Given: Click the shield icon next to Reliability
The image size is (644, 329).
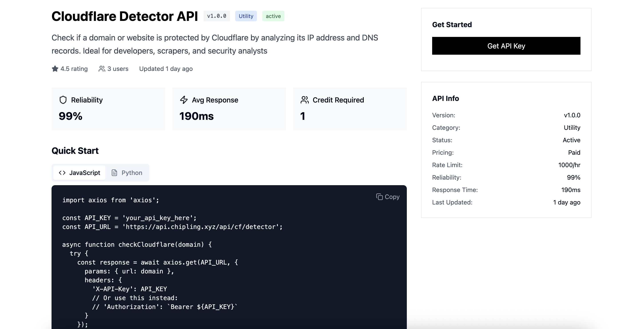Looking at the screenshot, I should coord(63,100).
